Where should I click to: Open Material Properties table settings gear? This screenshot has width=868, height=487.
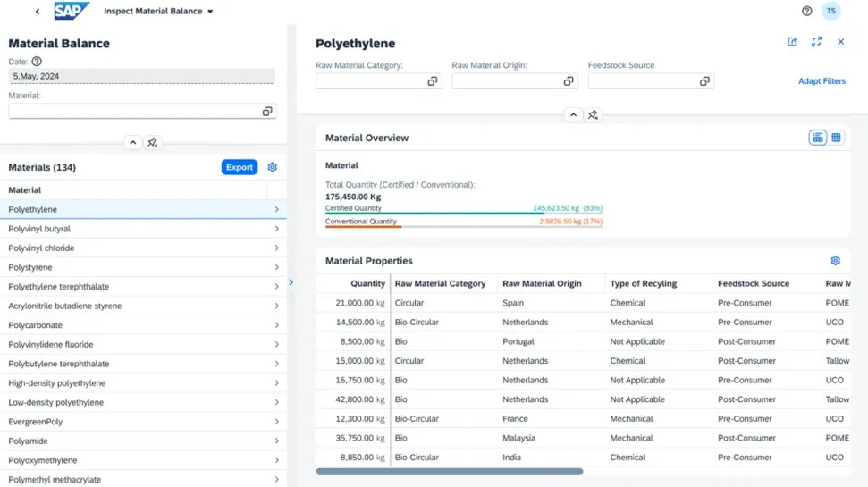pyautogui.click(x=835, y=261)
